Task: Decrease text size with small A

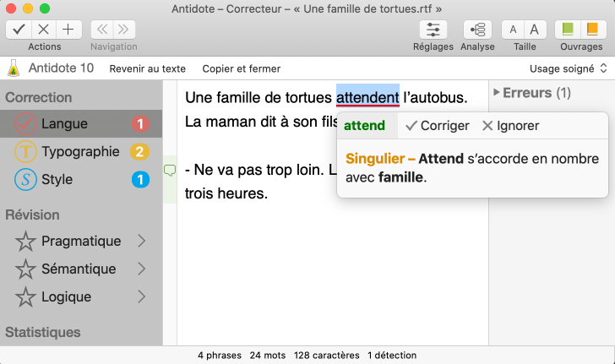Action: click(x=513, y=30)
